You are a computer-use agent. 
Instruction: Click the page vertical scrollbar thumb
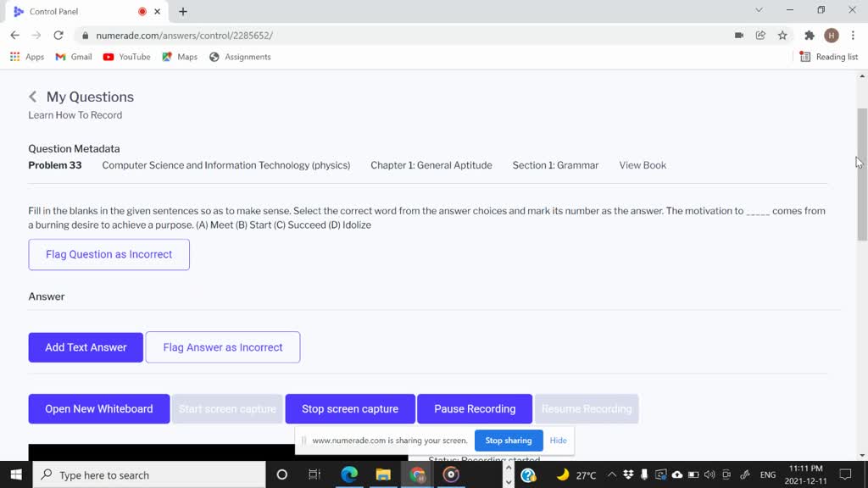coord(862,174)
